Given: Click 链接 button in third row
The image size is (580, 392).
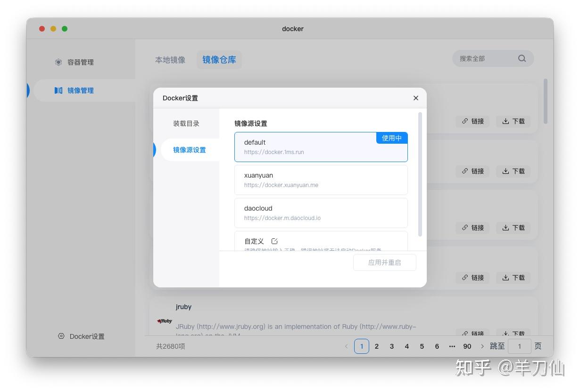Looking at the screenshot, I should (473, 228).
